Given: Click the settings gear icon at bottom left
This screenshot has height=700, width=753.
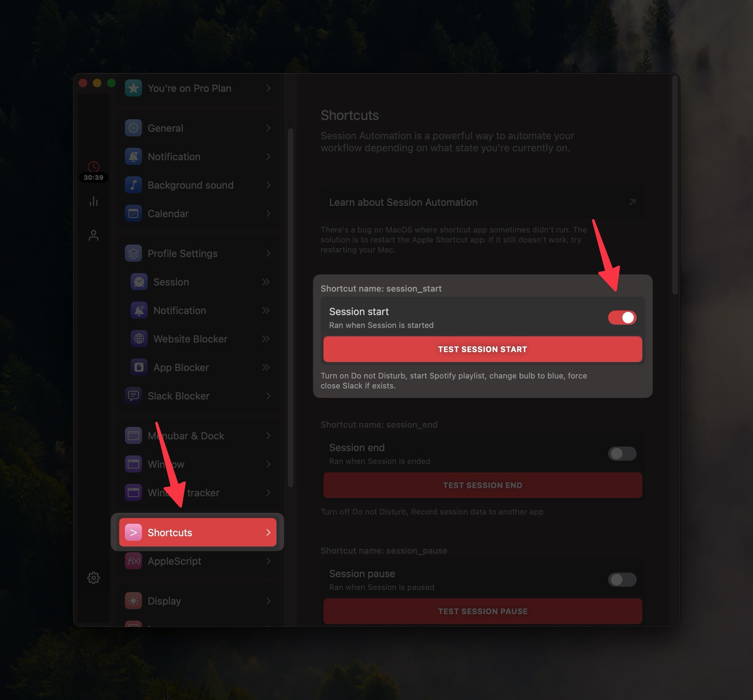Looking at the screenshot, I should [93, 578].
